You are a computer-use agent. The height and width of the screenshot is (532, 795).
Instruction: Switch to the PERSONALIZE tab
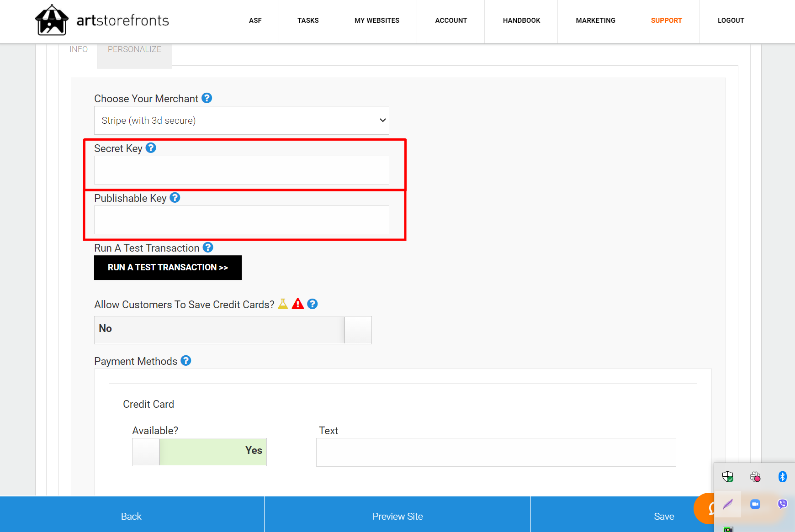(x=134, y=49)
